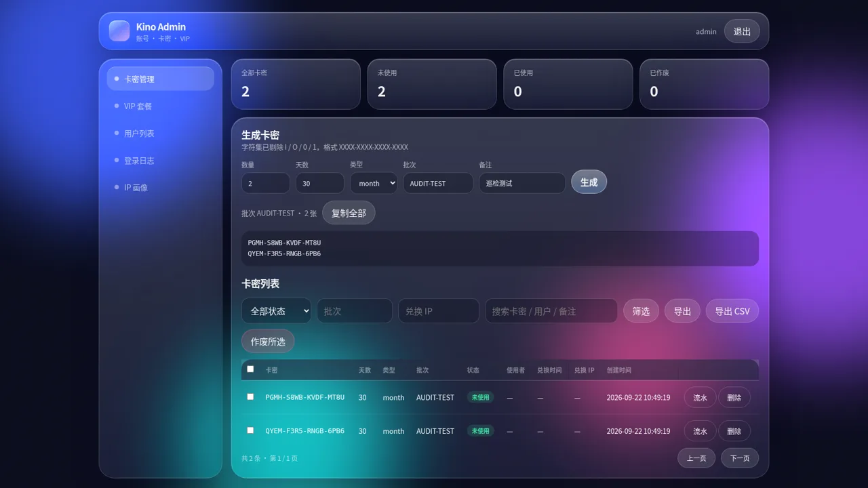Click the 未使用 badge in QYEM row

click(480, 431)
